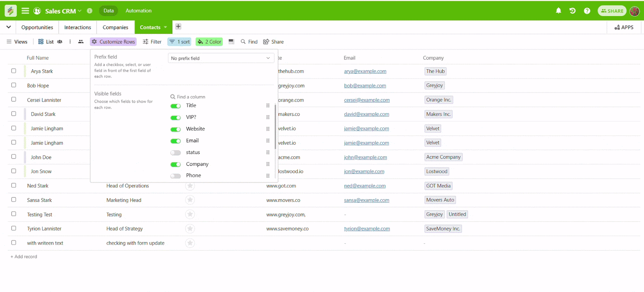Click the star icon for Ned Stark
This screenshot has height=292, width=644.
point(190,186)
